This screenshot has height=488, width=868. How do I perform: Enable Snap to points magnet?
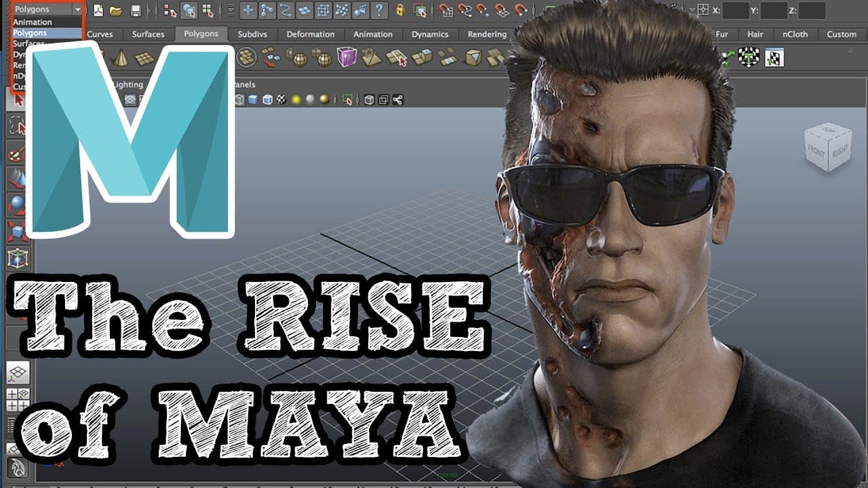(483, 10)
